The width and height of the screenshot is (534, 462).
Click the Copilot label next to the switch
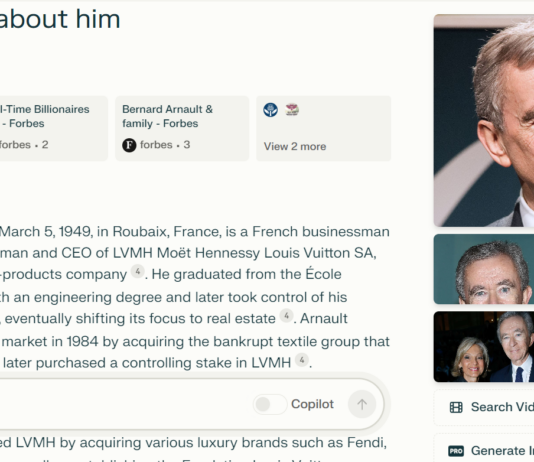pos(312,404)
